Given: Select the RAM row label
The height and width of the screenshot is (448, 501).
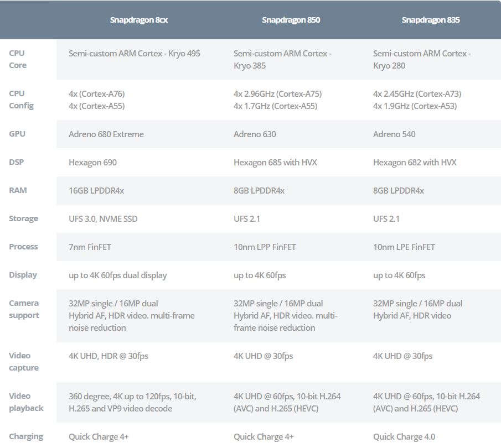Looking at the screenshot, I should click(x=18, y=190).
